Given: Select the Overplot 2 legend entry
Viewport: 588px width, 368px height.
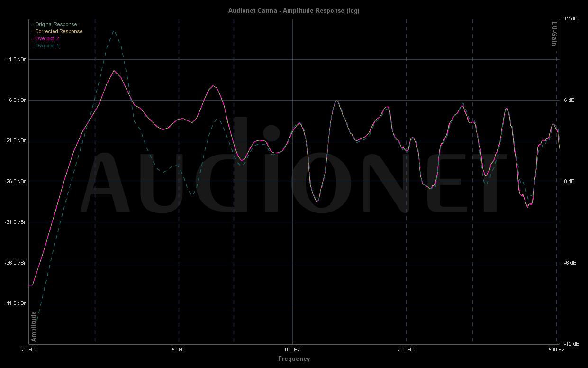Looking at the screenshot, I should 47,38.
